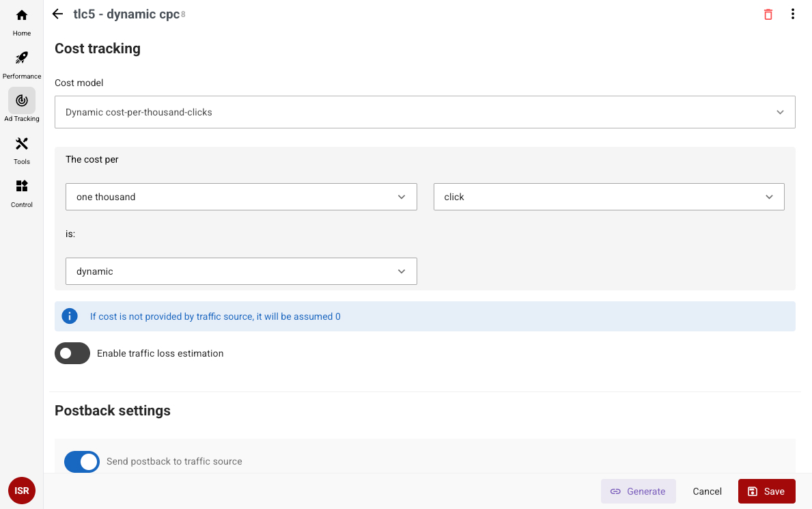Click the blue info icon in notice
Screen dimensions: 812x509
click(69, 316)
